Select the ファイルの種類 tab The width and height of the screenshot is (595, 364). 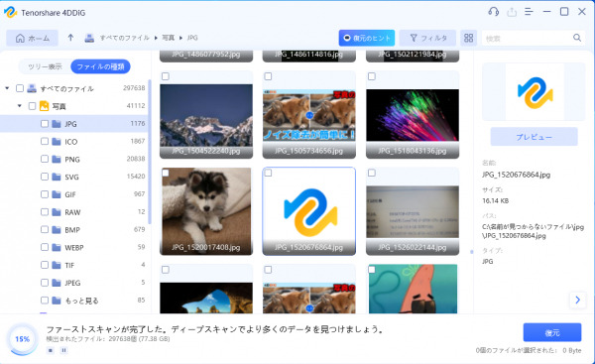tap(100, 66)
